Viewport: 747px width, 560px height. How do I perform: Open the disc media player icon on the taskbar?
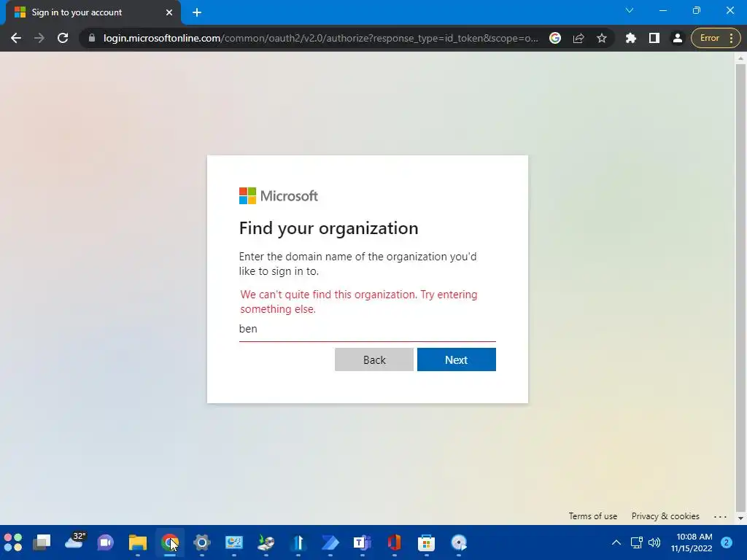point(459,542)
